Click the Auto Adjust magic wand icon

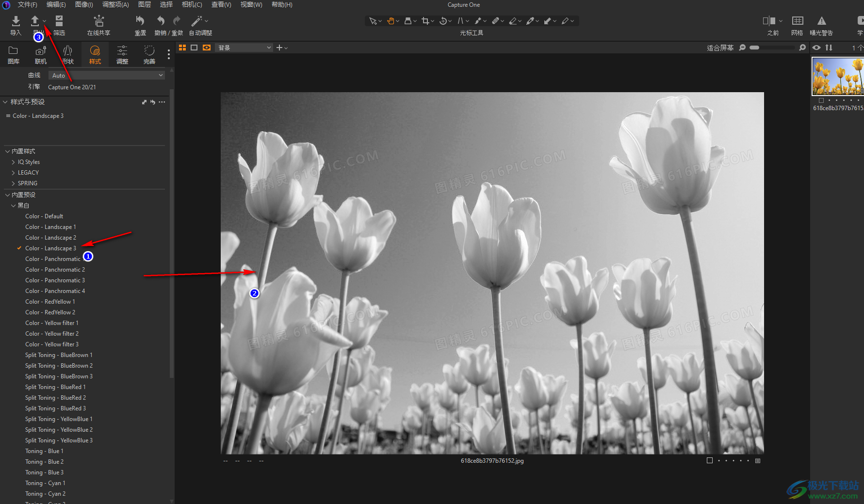[196, 21]
